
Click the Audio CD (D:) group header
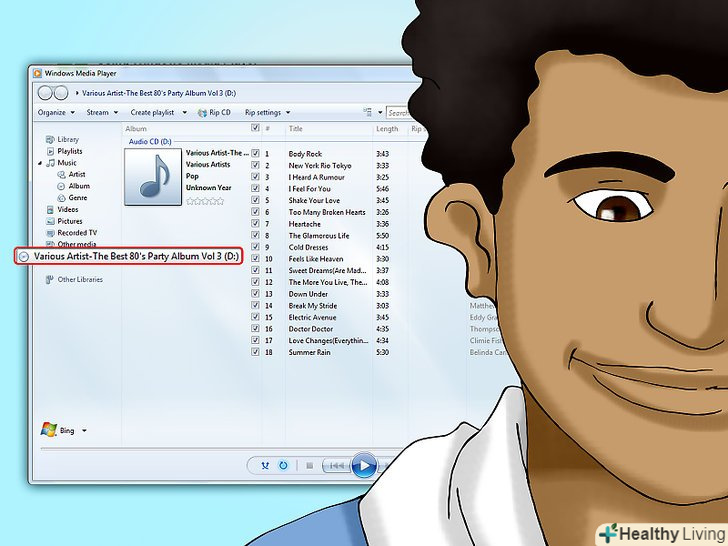[x=150, y=141]
